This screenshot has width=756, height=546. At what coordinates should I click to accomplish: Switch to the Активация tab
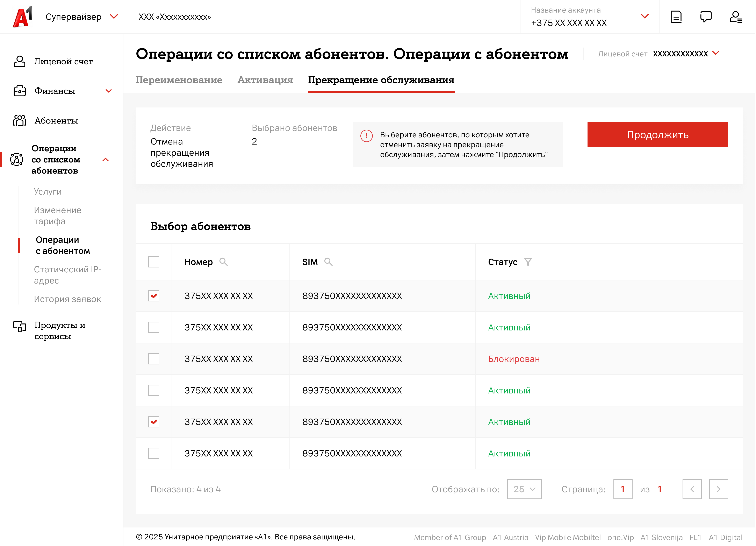pyautogui.click(x=265, y=80)
